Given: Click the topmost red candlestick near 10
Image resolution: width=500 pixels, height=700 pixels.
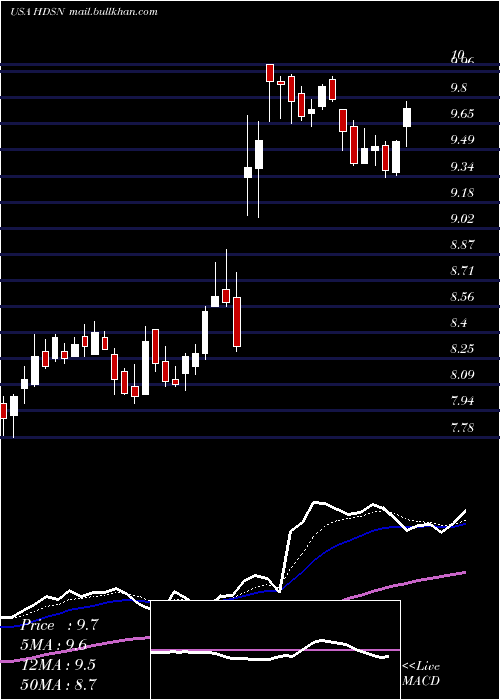Looking at the screenshot, I should (x=270, y=73).
